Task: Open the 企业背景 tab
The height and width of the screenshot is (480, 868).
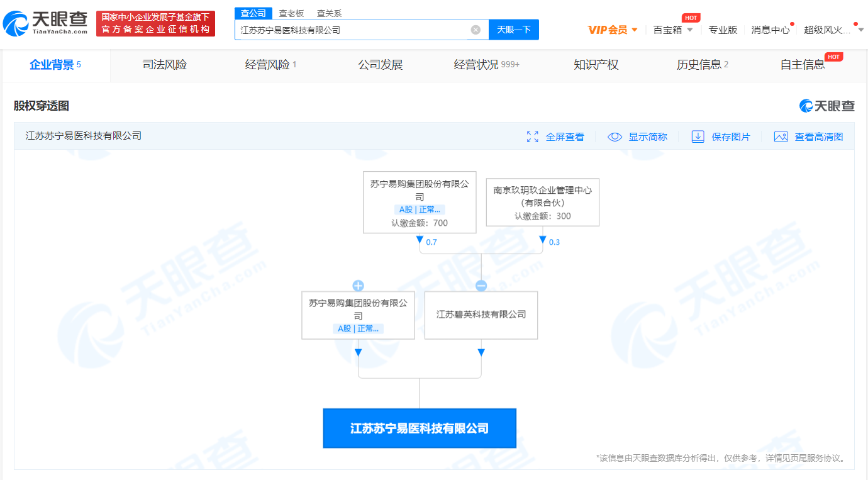Action: click(x=55, y=65)
